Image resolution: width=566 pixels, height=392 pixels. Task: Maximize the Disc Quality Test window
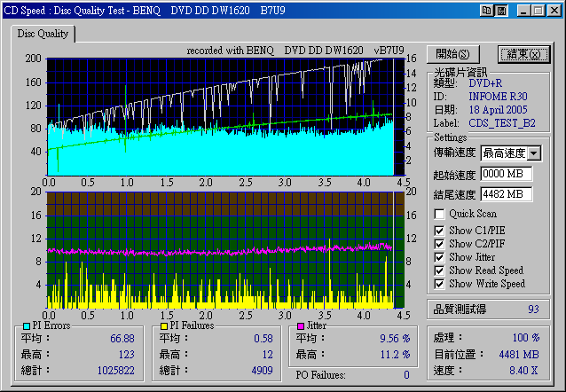[538, 10]
